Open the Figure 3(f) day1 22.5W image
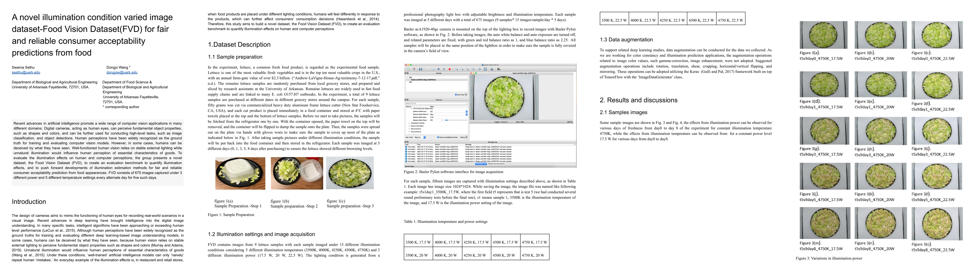 click(937, 86)
